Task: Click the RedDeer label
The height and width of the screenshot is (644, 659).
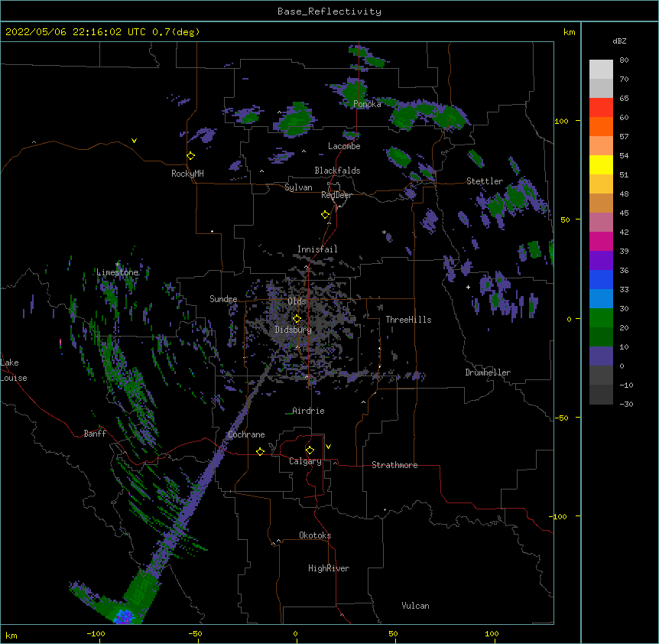Action: point(336,195)
